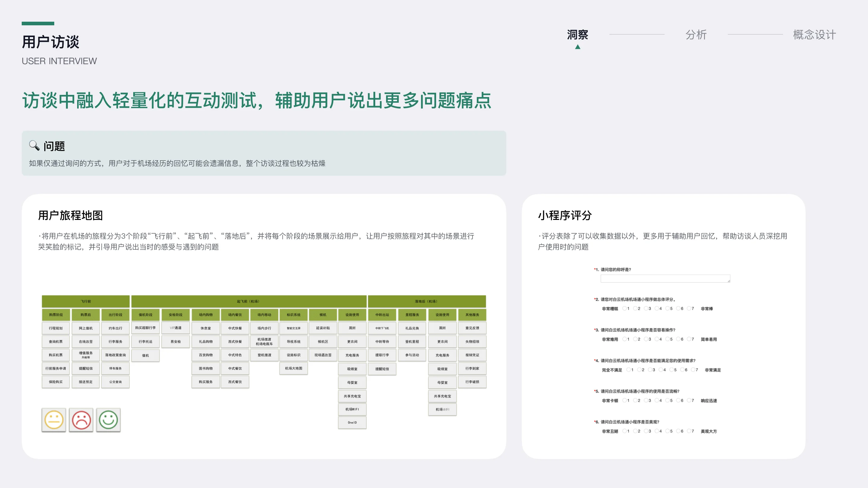Click the green triangle marker under 洞察

[x=577, y=47]
